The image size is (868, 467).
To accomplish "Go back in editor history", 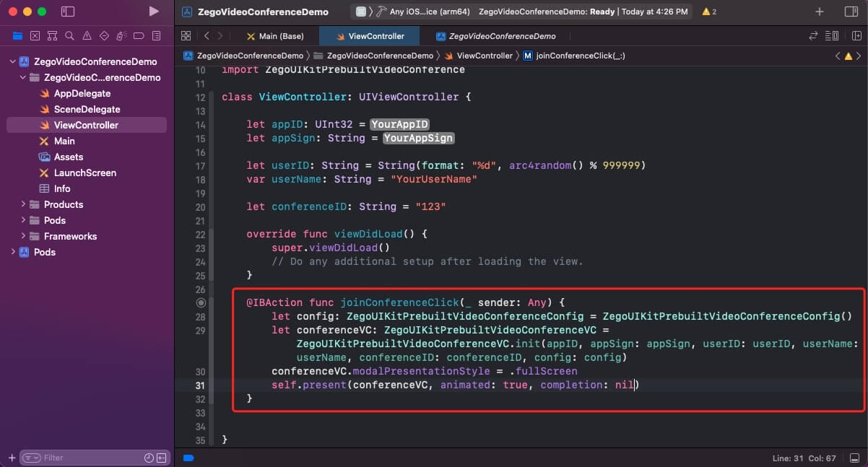I will (x=207, y=35).
